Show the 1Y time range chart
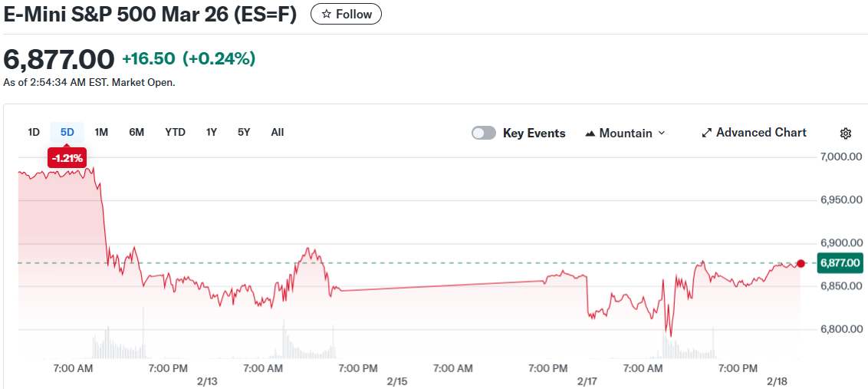 click(212, 132)
